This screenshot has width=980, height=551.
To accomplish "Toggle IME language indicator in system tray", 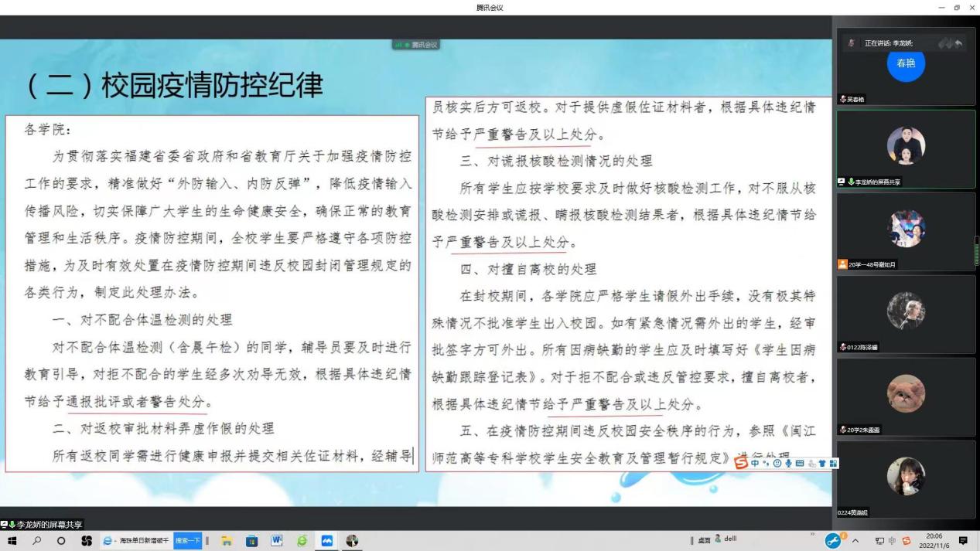I will (x=890, y=541).
